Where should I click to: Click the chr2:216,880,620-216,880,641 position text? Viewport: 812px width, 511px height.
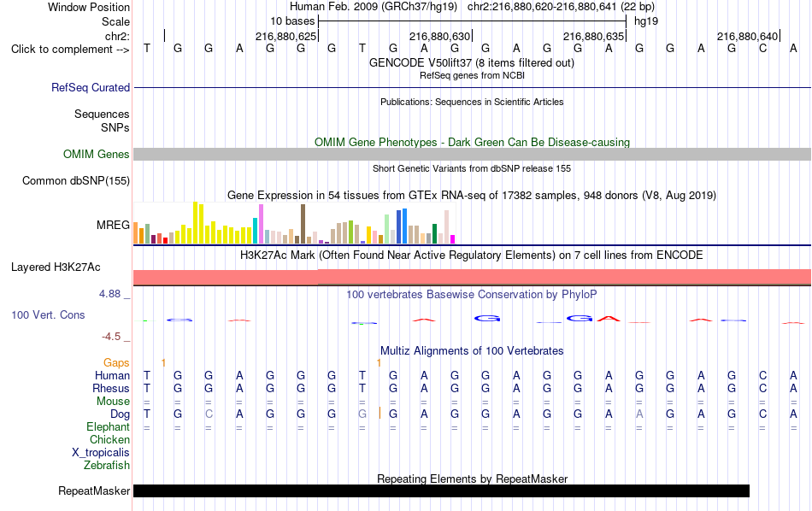[542, 7]
